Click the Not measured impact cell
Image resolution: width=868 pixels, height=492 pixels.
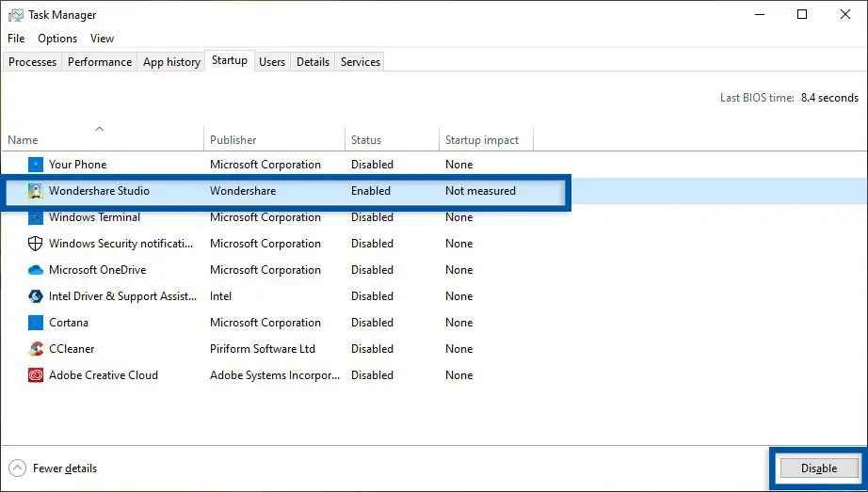tap(480, 191)
